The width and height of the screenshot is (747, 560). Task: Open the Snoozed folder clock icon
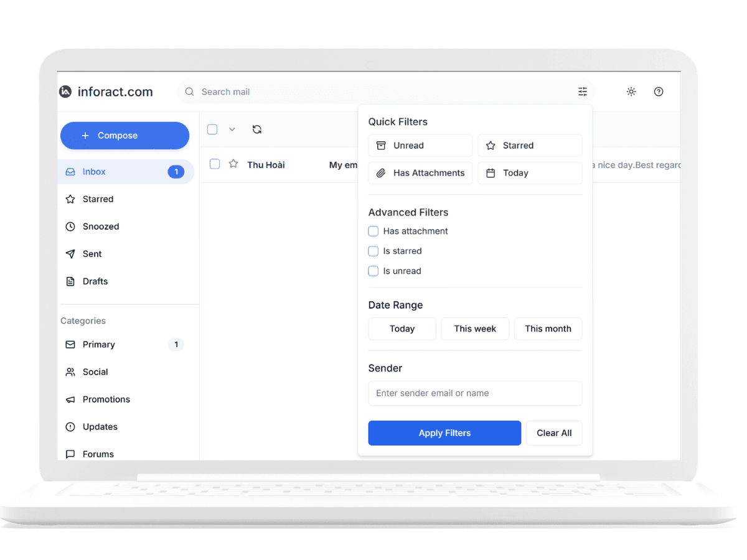pos(70,226)
